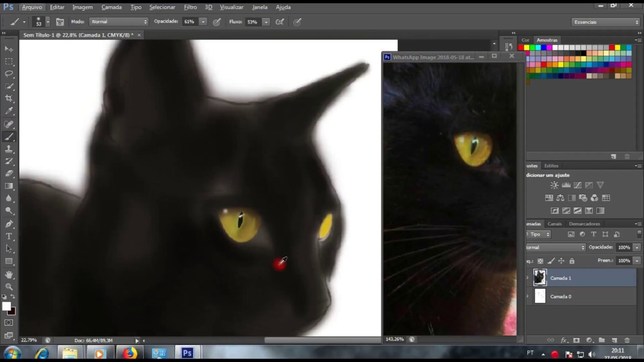Select the Eraser tool
This screenshot has height=362, width=644.
[9, 174]
